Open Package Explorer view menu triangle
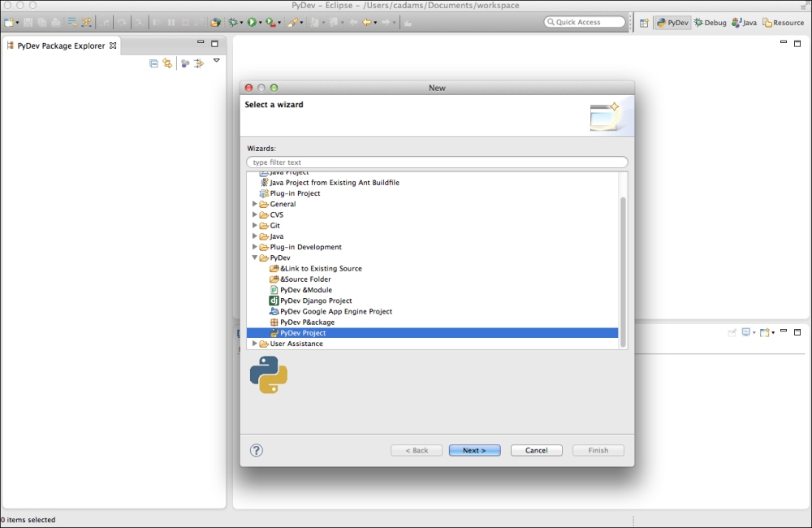 (217, 61)
